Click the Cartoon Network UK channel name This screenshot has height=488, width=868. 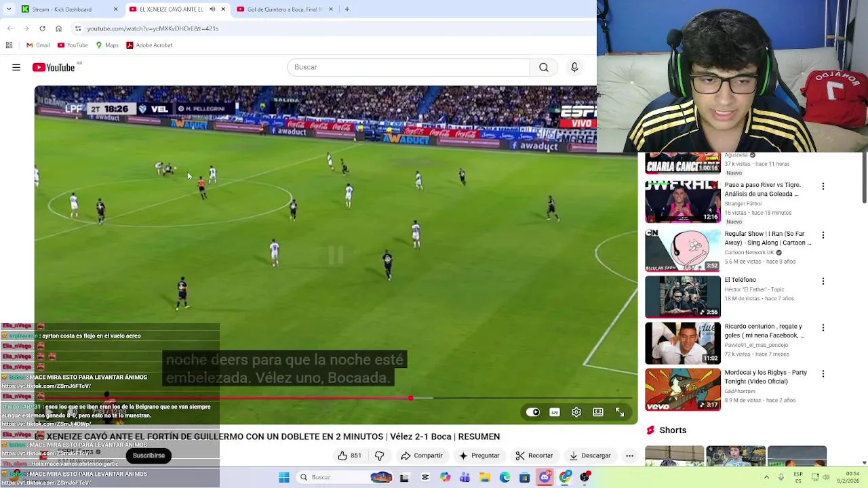(749, 252)
